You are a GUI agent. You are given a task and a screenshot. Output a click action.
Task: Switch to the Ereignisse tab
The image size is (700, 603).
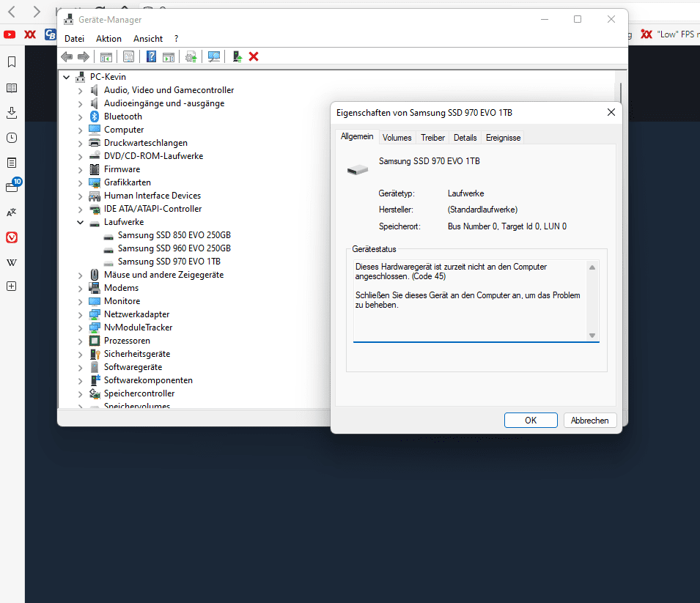point(503,138)
